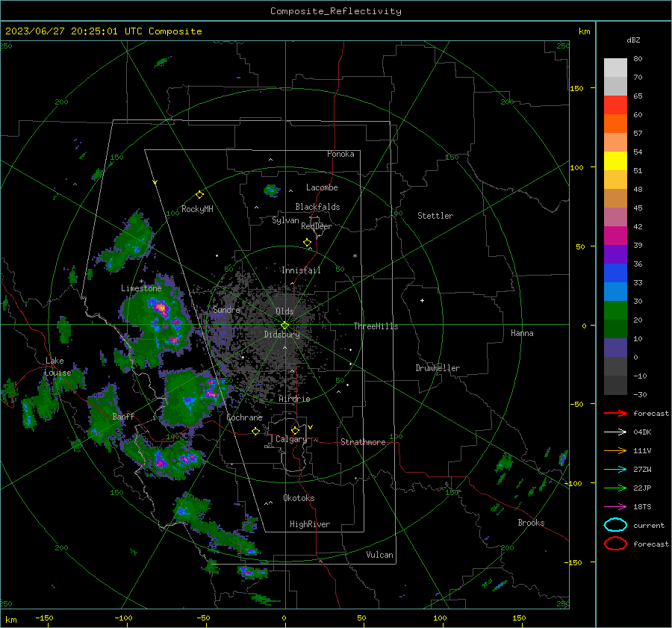Click the Banff label
672x628 pixels.
(x=123, y=416)
